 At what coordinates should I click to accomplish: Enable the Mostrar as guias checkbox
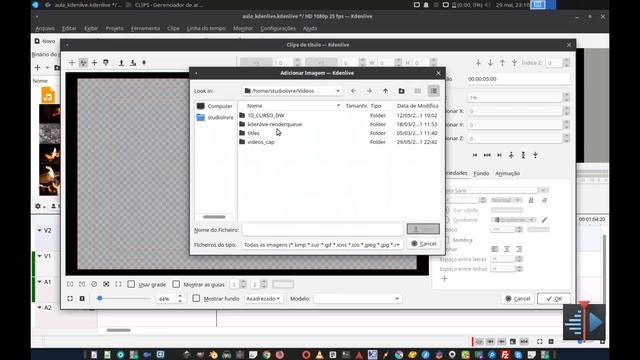[x=176, y=284]
